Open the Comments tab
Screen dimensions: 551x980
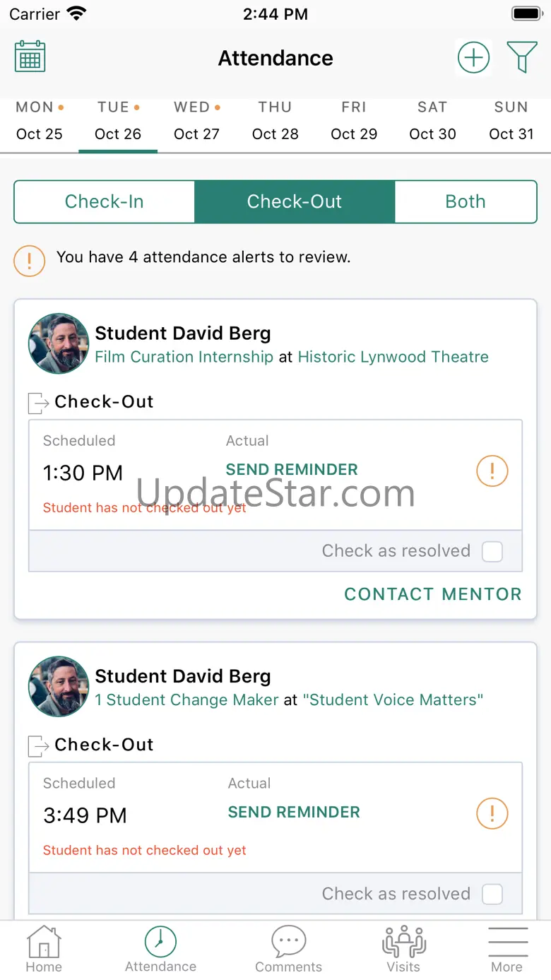coord(288,950)
